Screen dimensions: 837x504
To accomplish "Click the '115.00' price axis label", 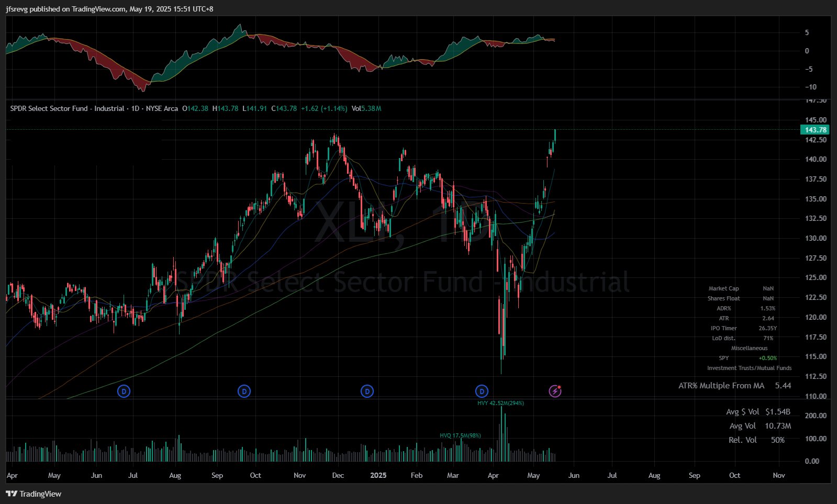I will (816, 356).
